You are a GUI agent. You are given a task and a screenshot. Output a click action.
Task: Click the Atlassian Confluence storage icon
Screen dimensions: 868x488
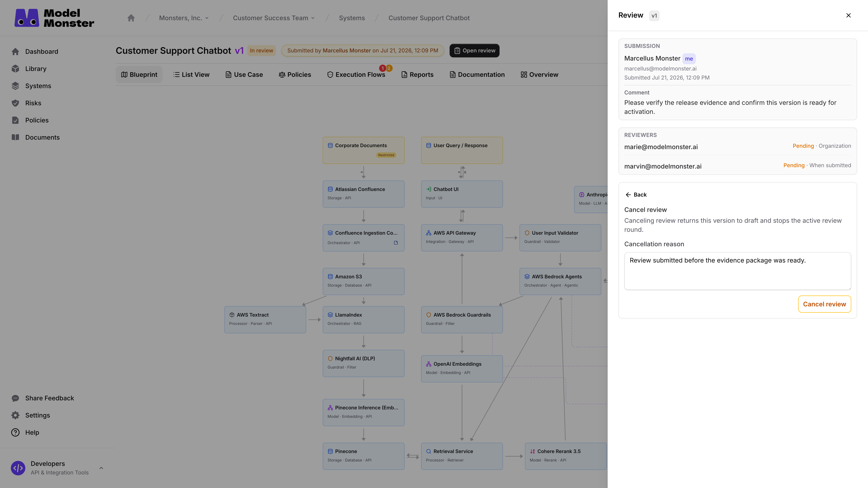coord(330,189)
